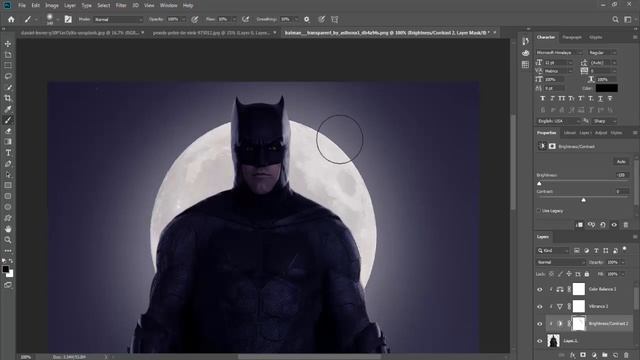Open the anti-aliasing Sharp dropdown
This screenshot has height=360, width=640.
pyautogui.click(x=604, y=121)
